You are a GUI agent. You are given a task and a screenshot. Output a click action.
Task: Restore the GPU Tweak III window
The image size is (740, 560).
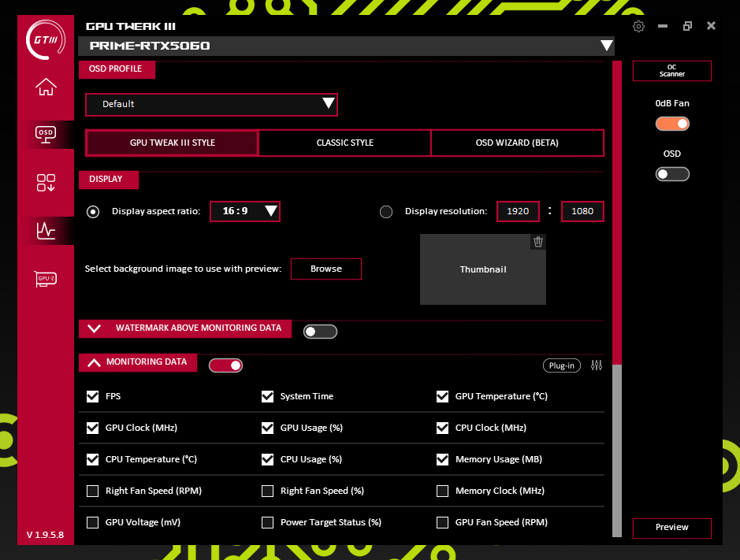point(687,26)
